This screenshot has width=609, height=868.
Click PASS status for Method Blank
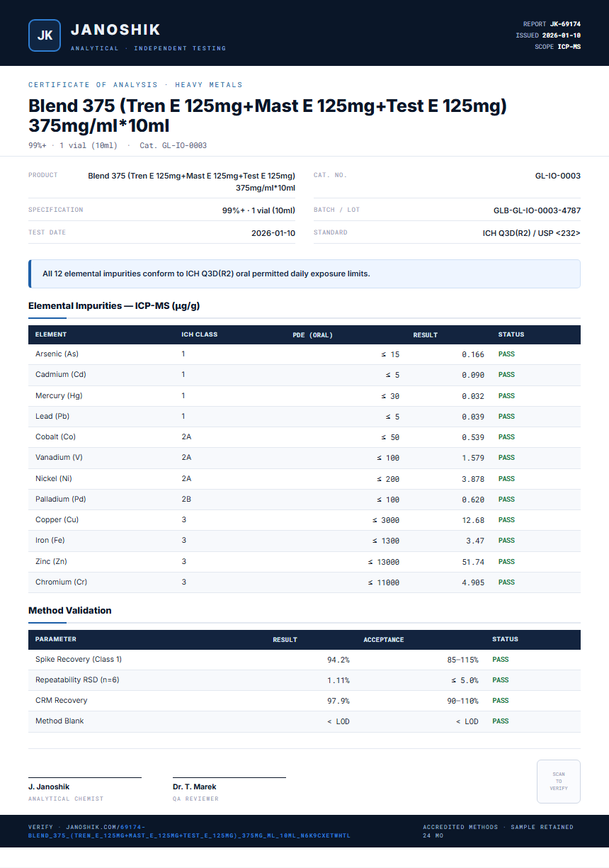(501, 721)
